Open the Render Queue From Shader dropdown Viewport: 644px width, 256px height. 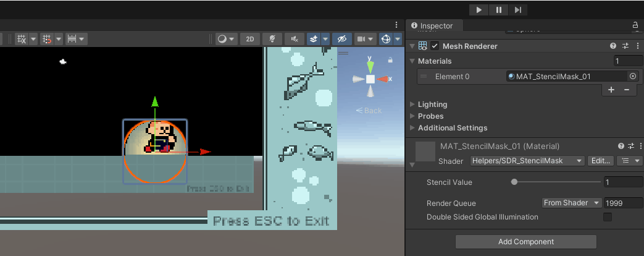pyautogui.click(x=571, y=202)
